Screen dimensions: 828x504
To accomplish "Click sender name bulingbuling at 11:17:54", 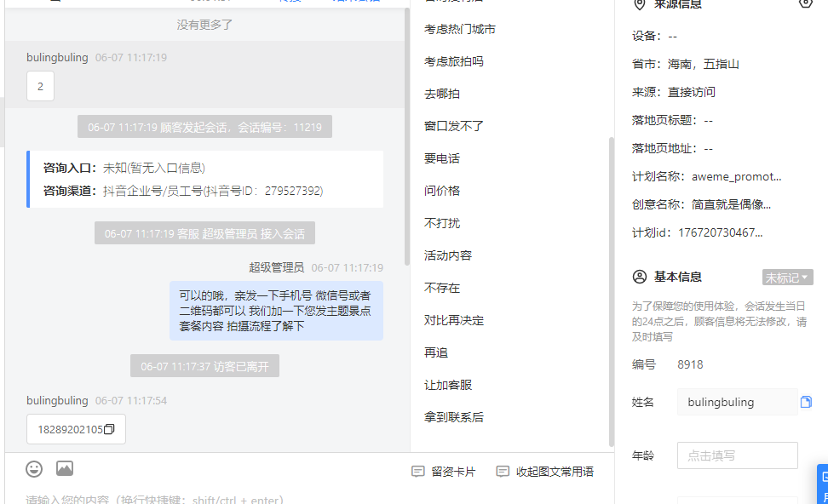I will click(57, 401).
